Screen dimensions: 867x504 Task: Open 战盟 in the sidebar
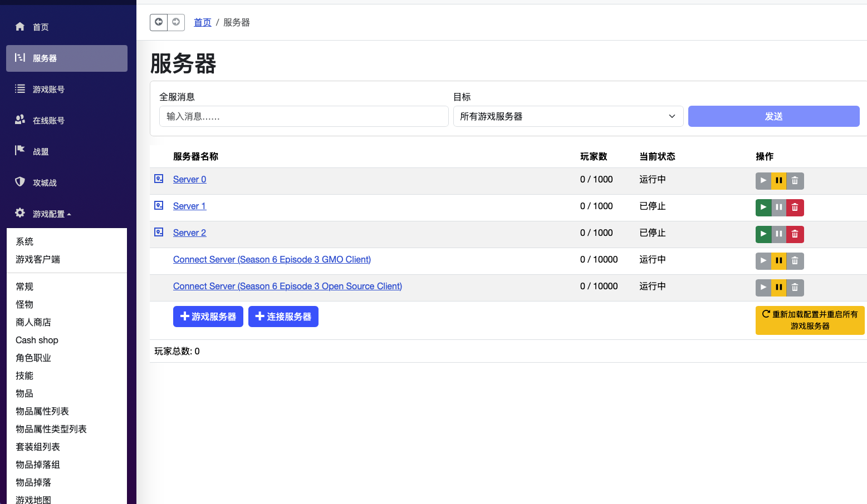pyautogui.click(x=67, y=151)
